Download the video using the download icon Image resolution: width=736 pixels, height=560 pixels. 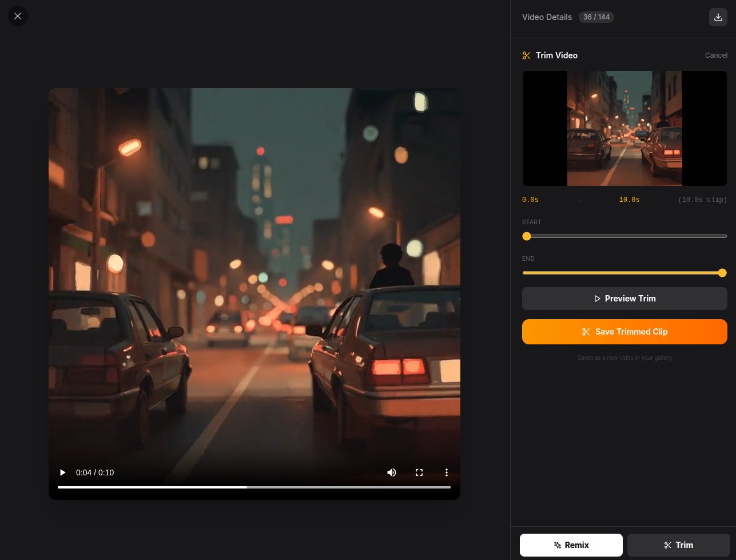[x=718, y=17]
